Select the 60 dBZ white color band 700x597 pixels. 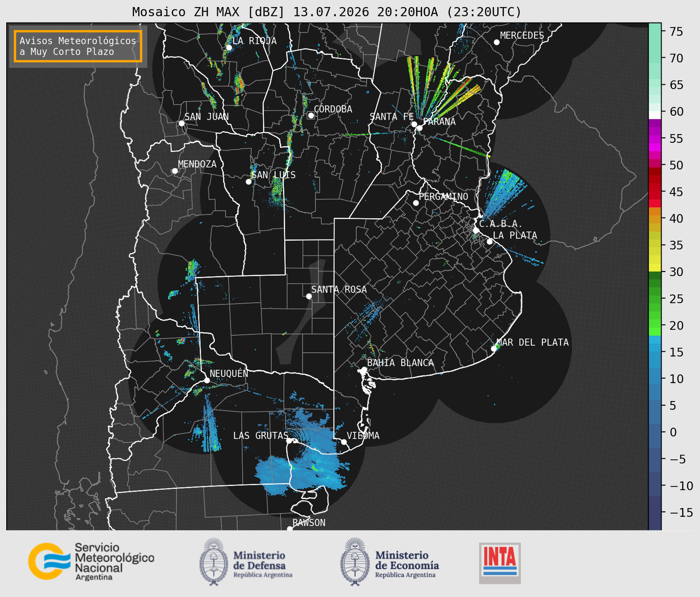655,115
